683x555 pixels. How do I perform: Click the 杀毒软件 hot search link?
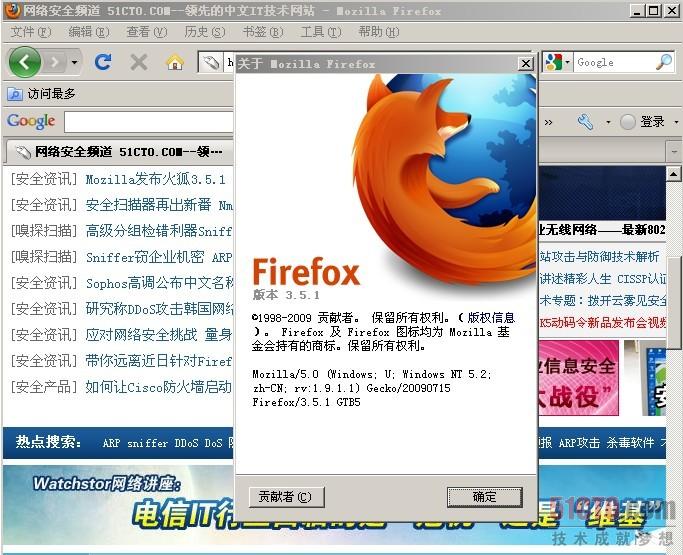(631, 443)
